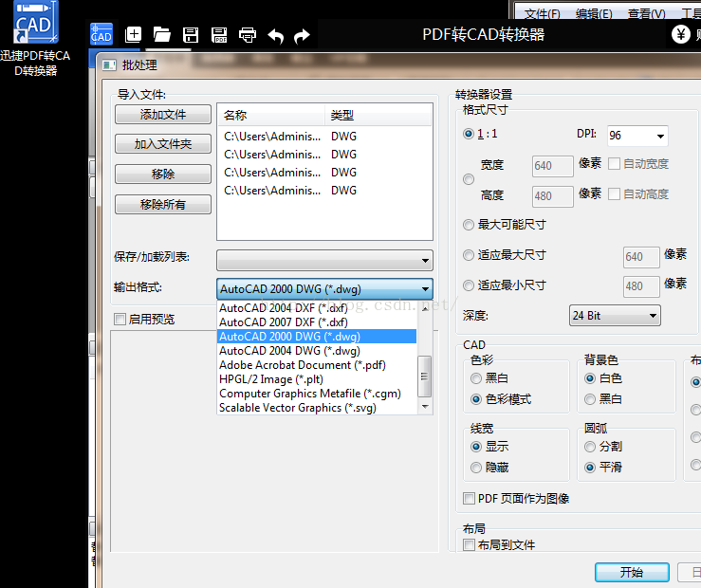Click the blue CAD logo in the toolbar
The height and width of the screenshot is (588, 701).
101,34
